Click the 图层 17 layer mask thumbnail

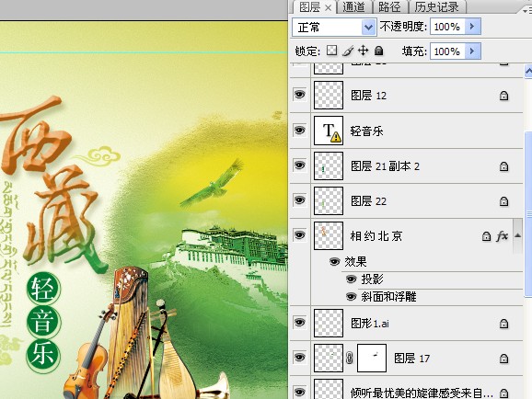pos(372,358)
